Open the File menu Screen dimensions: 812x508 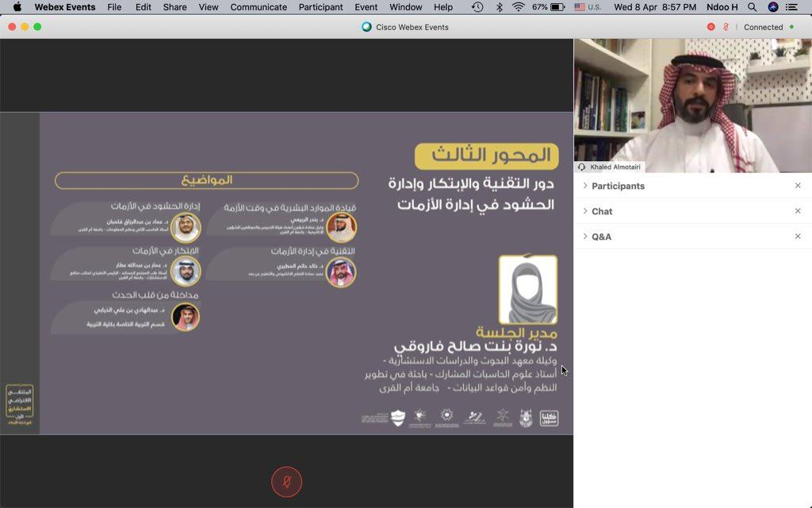114,7
